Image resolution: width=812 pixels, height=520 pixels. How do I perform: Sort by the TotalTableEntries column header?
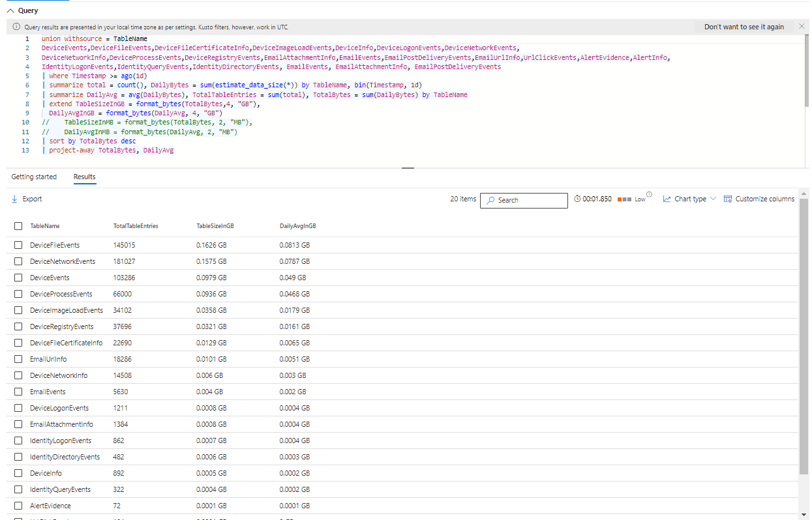136,226
